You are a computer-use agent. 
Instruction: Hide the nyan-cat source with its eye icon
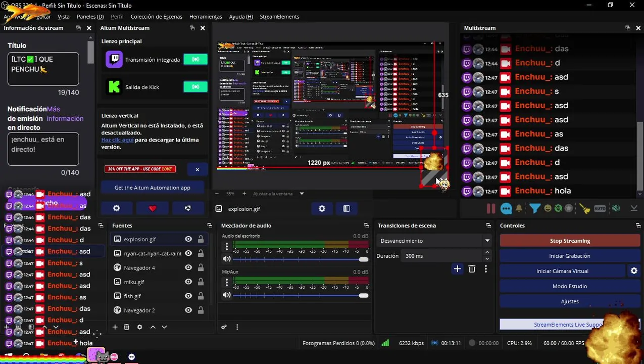[x=188, y=253]
